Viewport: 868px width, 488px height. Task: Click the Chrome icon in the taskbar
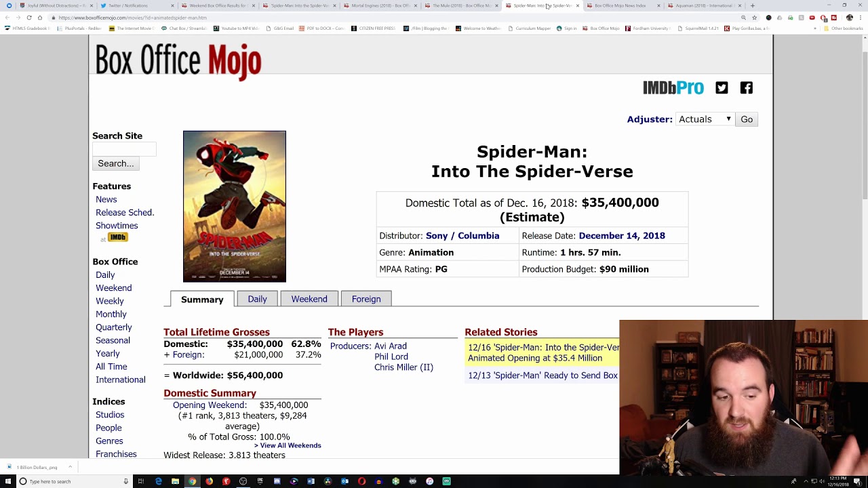coord(192,481)
